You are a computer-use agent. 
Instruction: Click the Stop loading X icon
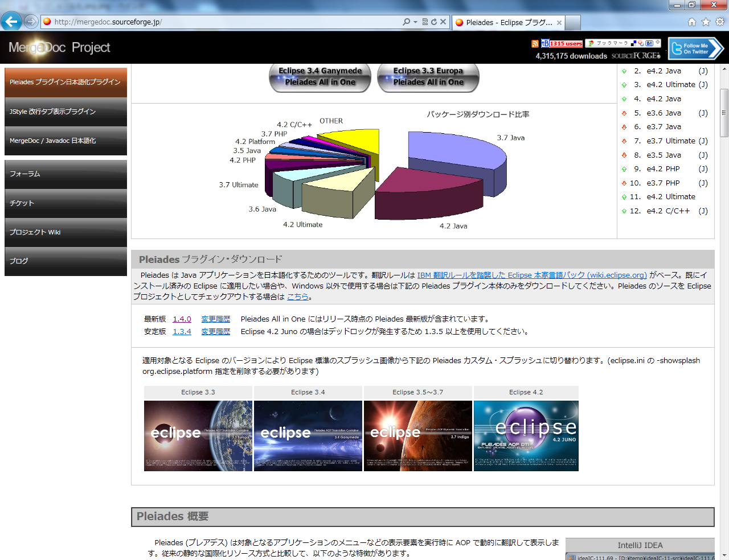tap(443, 22)
